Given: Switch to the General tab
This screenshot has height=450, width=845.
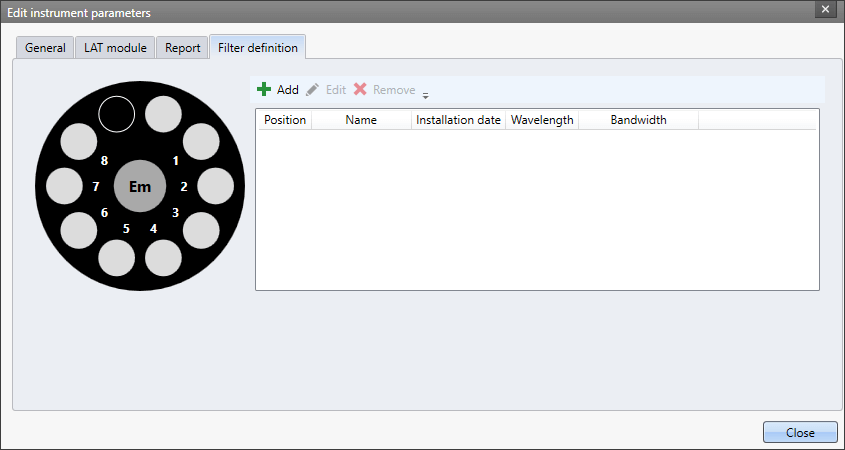Looking at the screenshot, I should pos(45,48).
